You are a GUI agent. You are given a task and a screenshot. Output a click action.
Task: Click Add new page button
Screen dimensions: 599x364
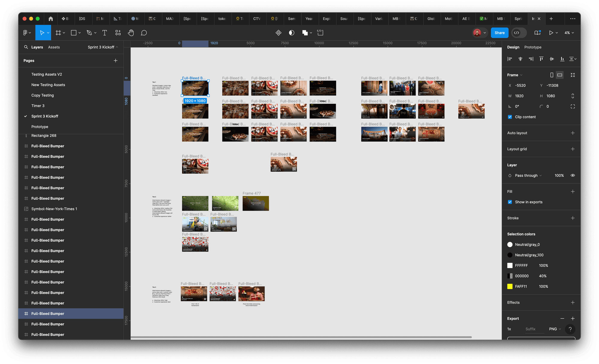point(116,60)
